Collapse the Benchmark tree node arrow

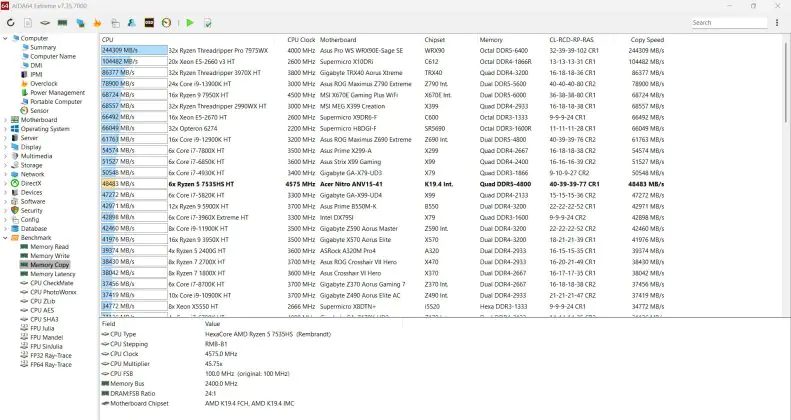click(6, 238)
